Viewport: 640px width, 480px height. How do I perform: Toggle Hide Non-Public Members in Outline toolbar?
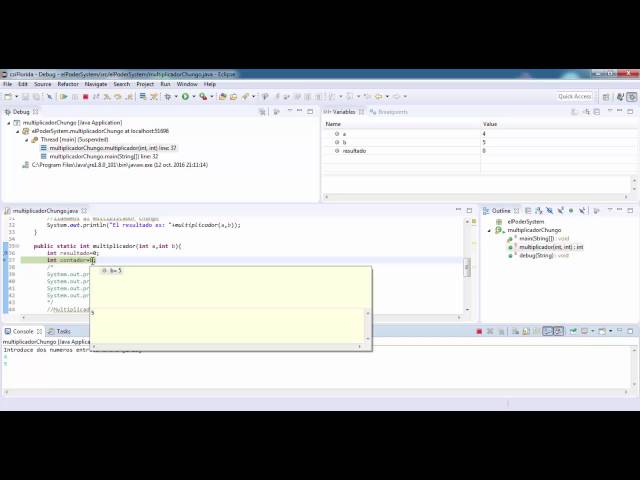tap(571, 211)
